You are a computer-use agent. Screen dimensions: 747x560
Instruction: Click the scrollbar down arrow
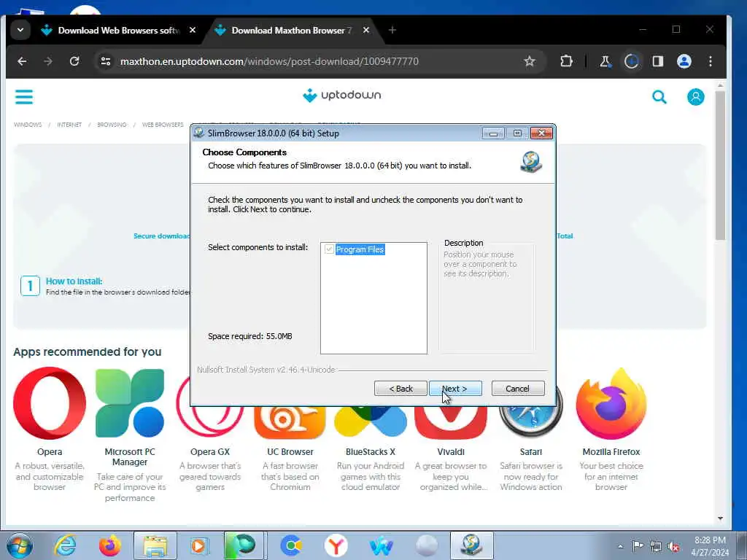[x=720, y=518]
